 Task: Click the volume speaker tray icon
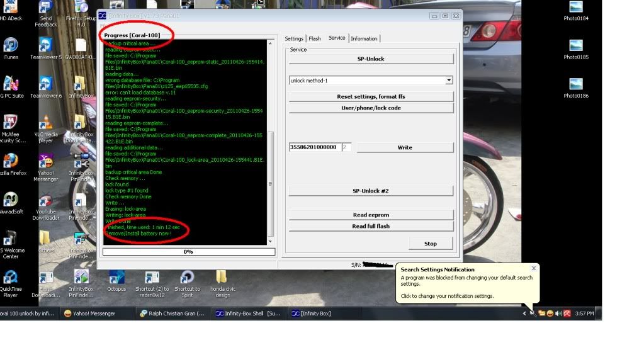pos(558,314)
